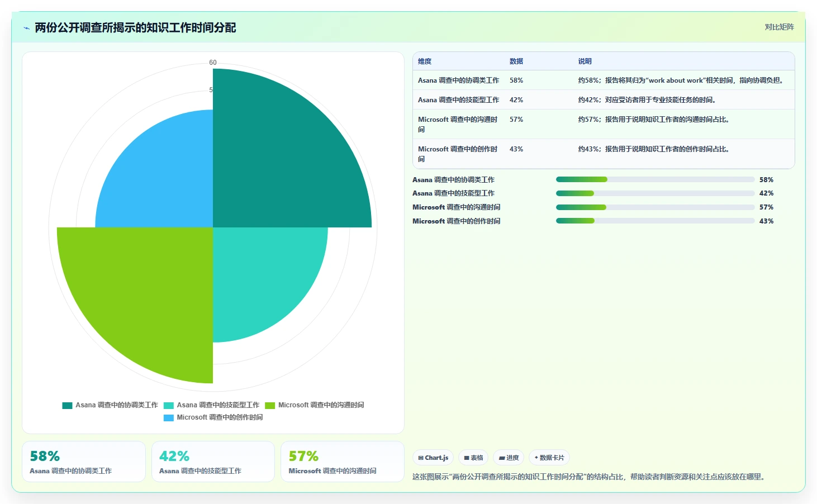The image size is (817, 504).
Task: Click the blue icon beside the dashboard title
Action: (x=26, y=28)
